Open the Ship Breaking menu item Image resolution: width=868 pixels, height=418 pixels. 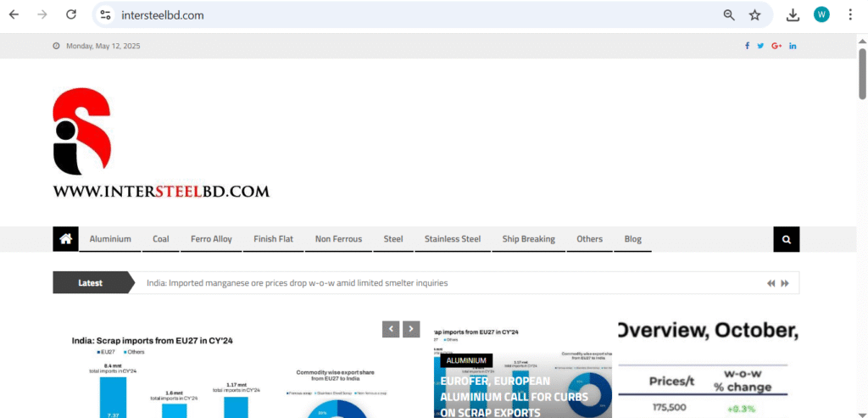click(x=529, y=239)
